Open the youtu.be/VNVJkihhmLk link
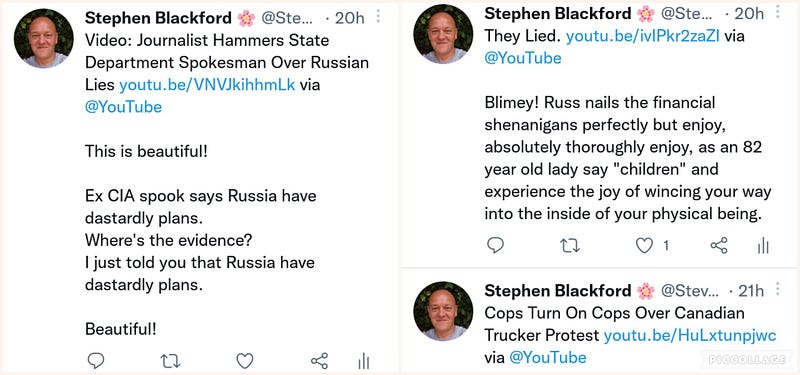The height and width of the screenshot is (375, 800). 207,85
